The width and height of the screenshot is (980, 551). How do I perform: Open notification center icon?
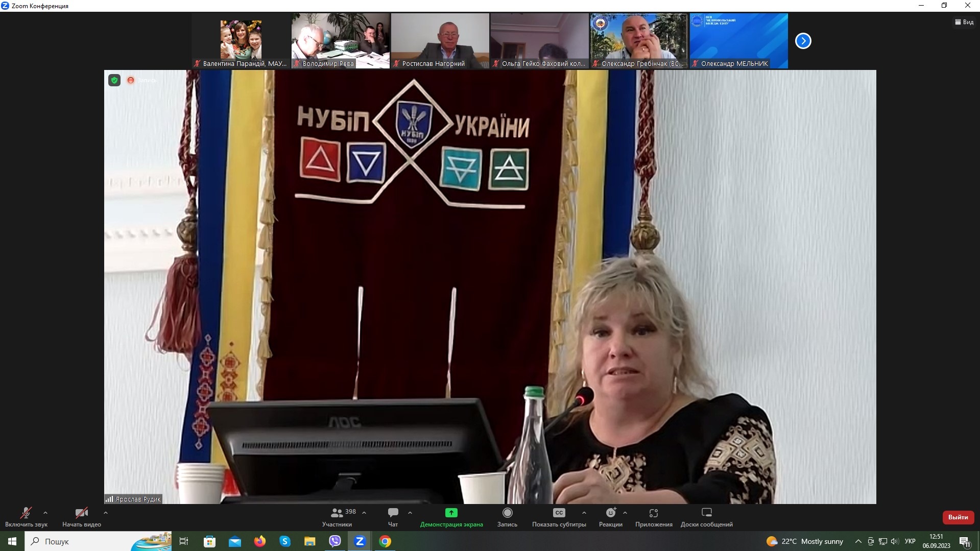tap(965, 542)
